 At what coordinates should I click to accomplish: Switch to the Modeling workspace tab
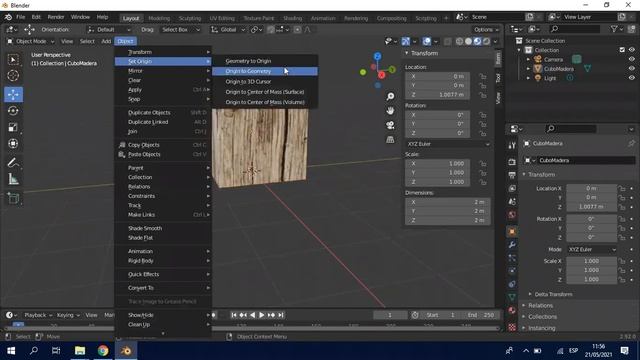point(159,18)
